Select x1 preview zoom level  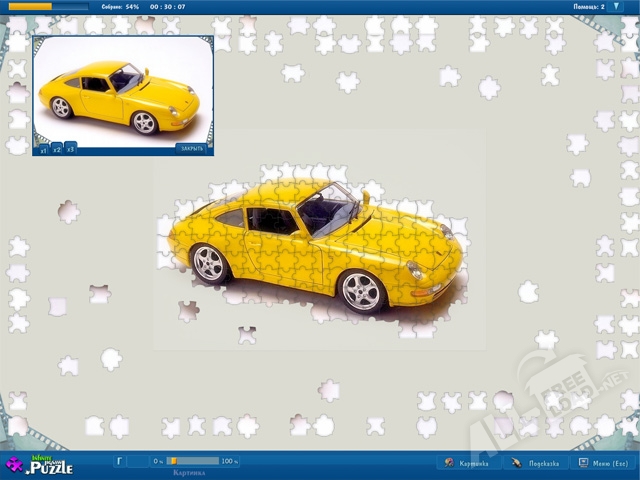[x=43, y=150]
